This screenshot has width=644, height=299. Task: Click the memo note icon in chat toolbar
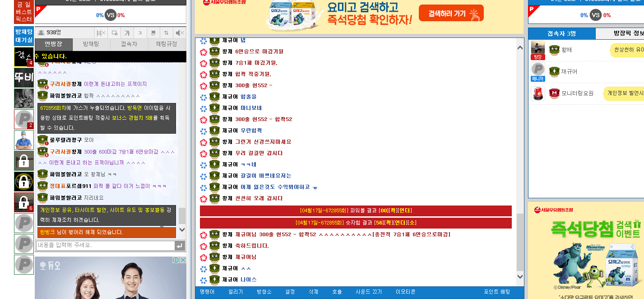[153, 33]
